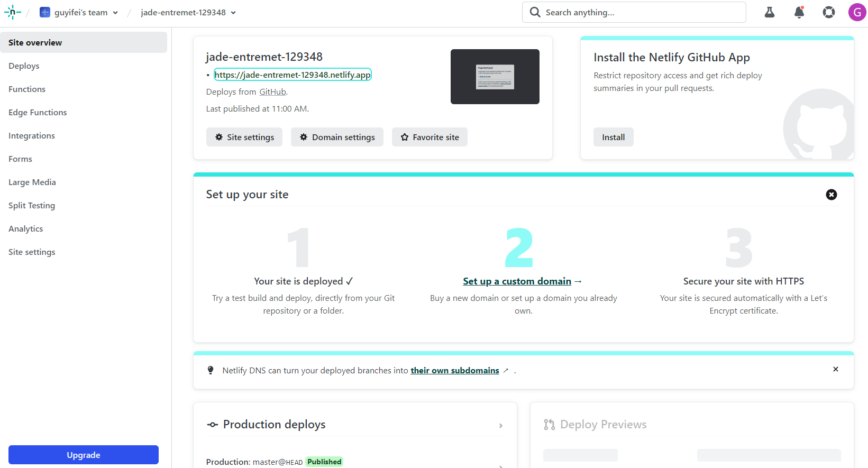Open the guyifei's team avatar icon

coord(45,12)
